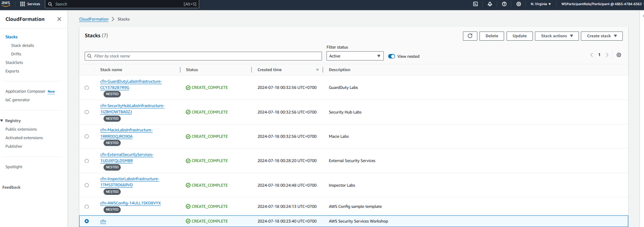Screen dimensions: 644x227
Task: Open the help question mark icon
Action: click(504, 4)
